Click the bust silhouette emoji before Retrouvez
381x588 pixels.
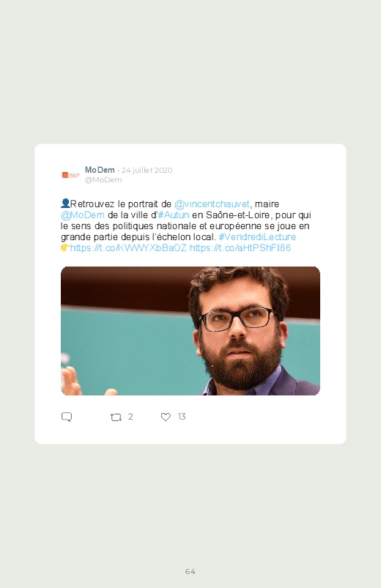(x=65, y=204)
